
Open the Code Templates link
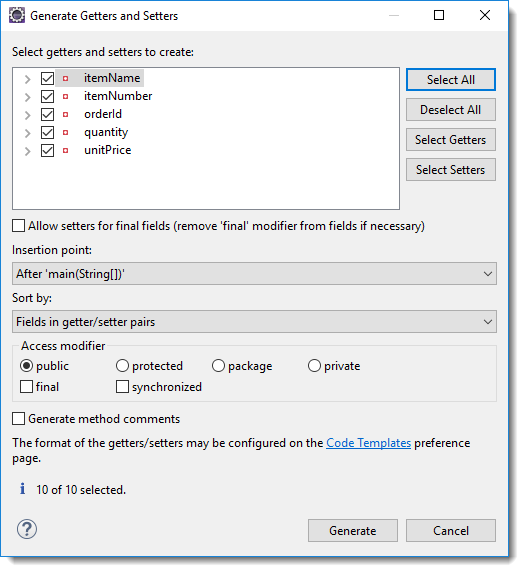point(369,443)
